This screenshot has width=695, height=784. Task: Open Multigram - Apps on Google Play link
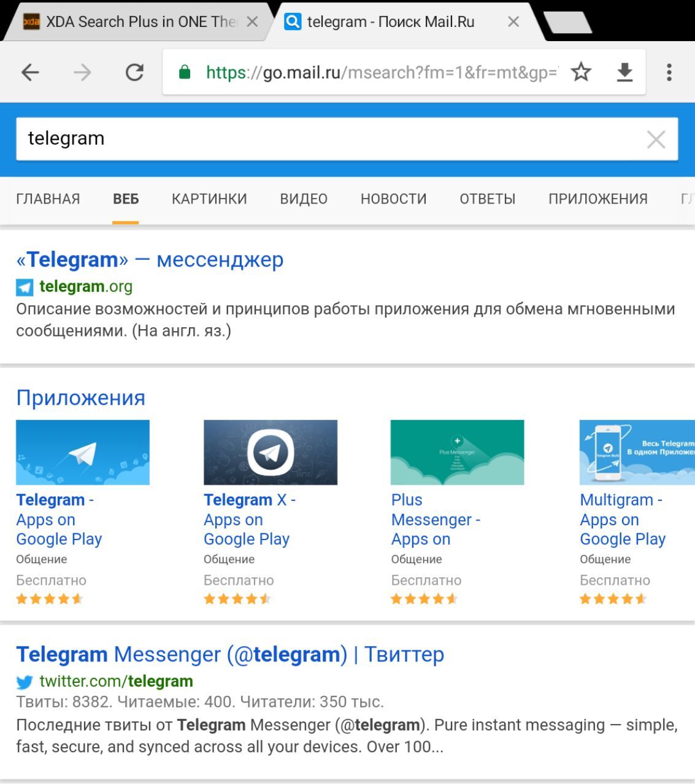click(623, 520)
